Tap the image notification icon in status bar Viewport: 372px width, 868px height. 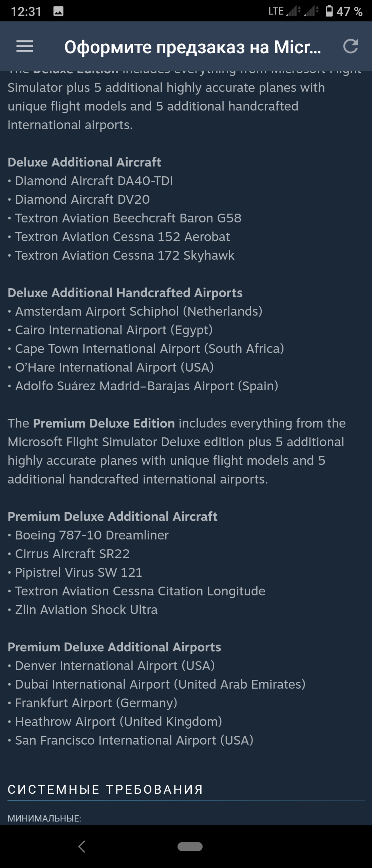58,11
